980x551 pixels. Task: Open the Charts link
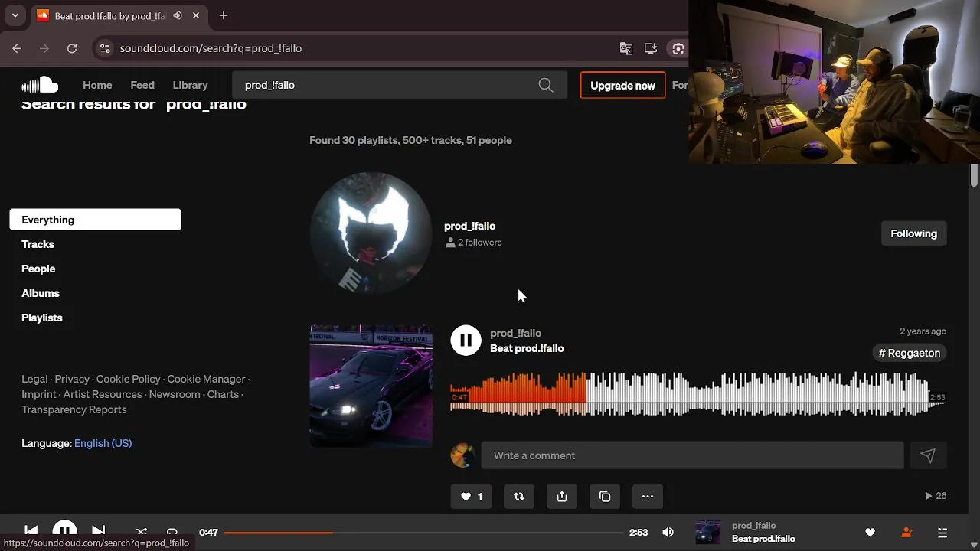223,394
